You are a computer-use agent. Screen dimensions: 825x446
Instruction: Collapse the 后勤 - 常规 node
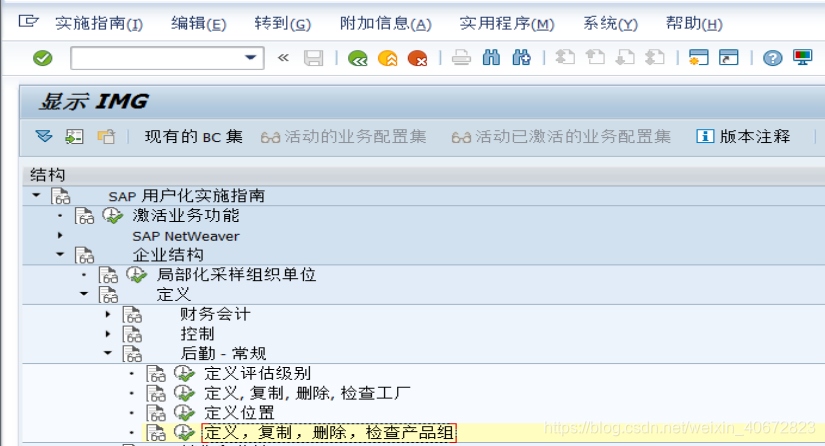point(107,353)
